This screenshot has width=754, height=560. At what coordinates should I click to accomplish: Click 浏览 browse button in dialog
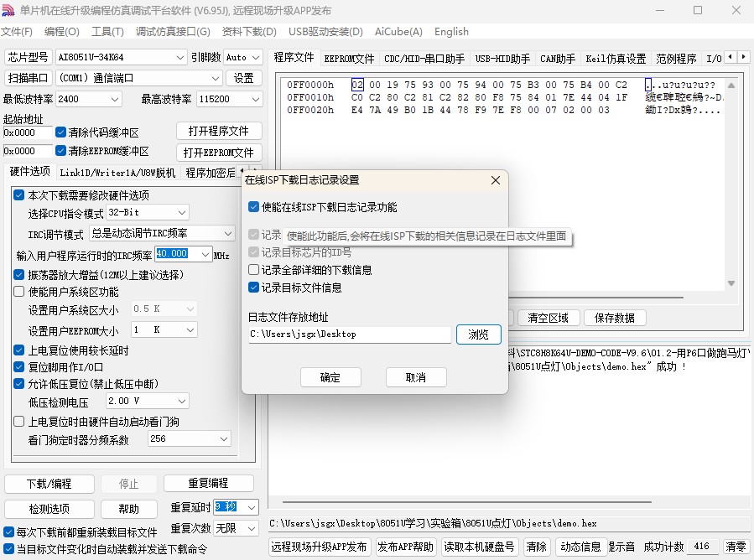[478, 334]
